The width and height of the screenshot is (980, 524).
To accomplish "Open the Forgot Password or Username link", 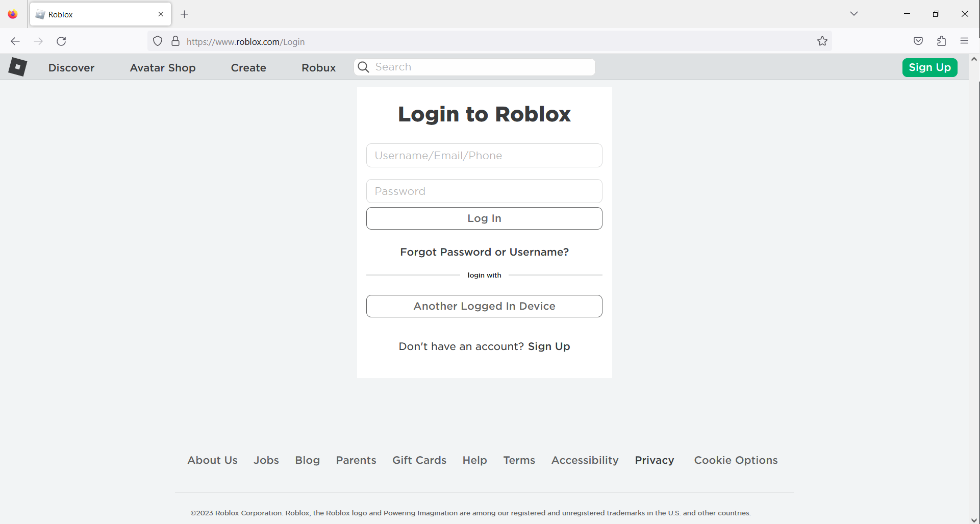I will coord(484,252).
